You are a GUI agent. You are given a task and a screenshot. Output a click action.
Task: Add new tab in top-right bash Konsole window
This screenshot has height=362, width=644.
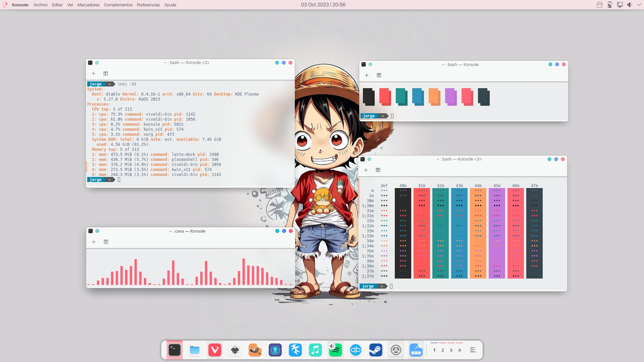[367, 75]
